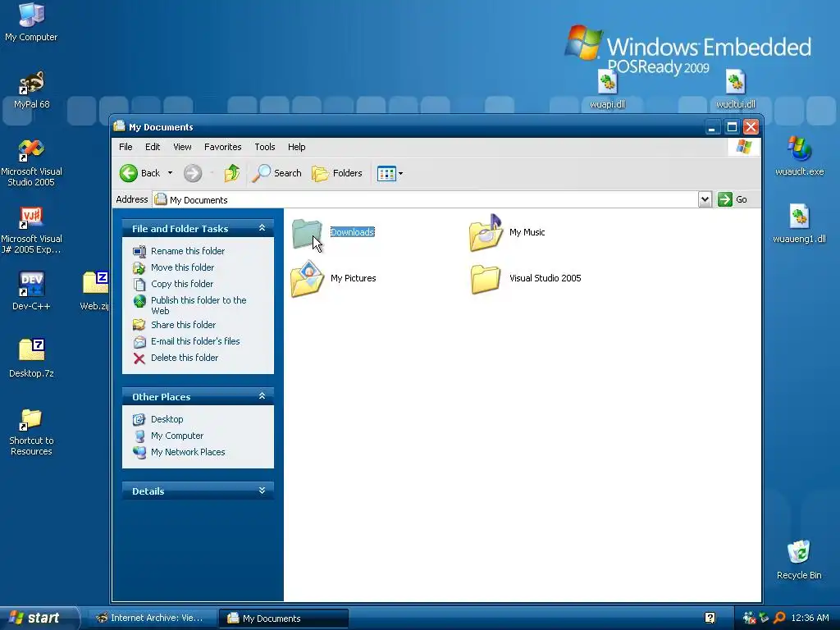Collapse the Other Places panel
840x630 pixels.
[x=262, y=396]
